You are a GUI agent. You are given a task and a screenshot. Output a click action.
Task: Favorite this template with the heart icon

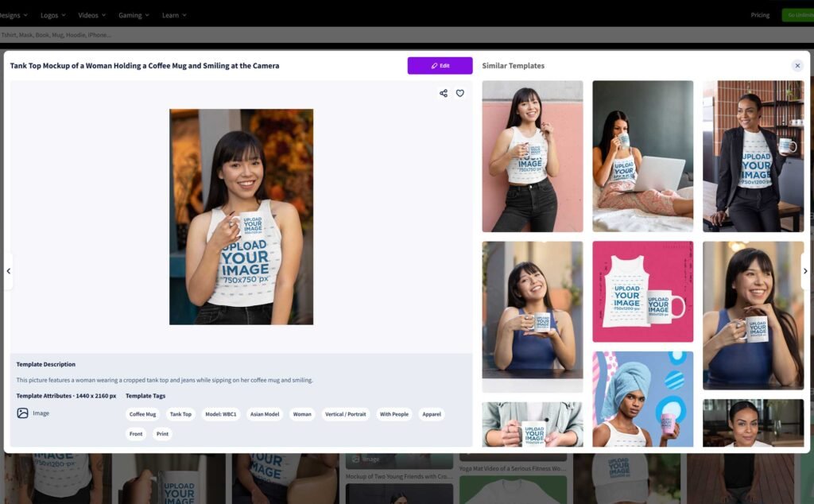pyautogui.click(x=460, y=93)
